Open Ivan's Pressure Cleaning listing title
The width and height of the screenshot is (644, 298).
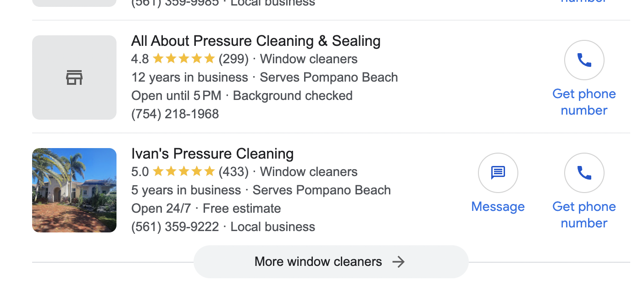(212, 154)
